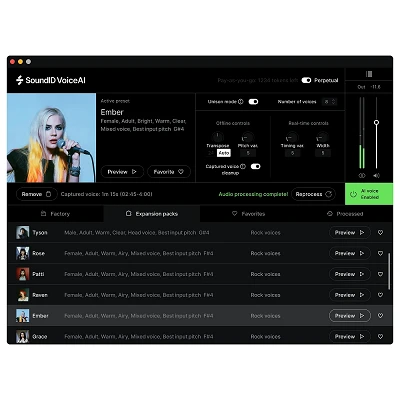Click the Timing var. value field

point(292,153)
